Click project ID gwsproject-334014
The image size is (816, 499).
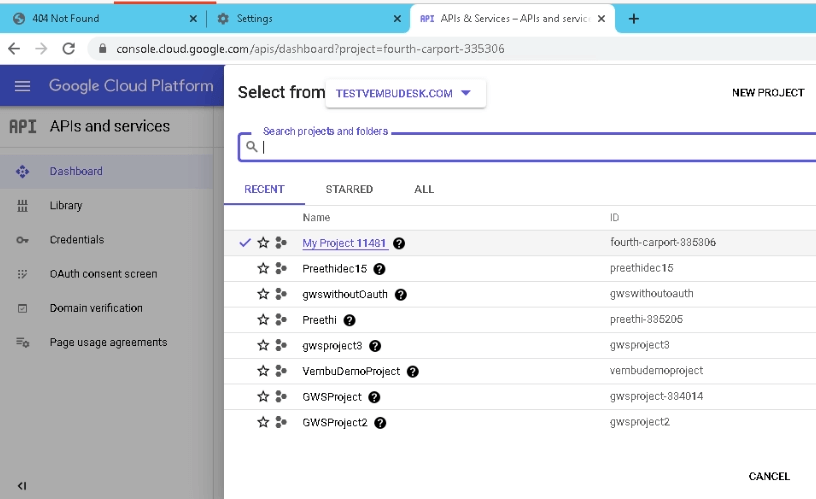(x=656, y=396)
